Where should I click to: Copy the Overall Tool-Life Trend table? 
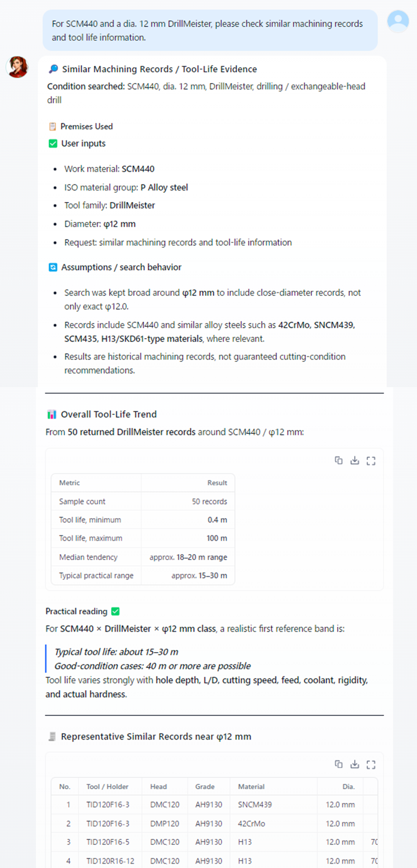coord(339,460)
